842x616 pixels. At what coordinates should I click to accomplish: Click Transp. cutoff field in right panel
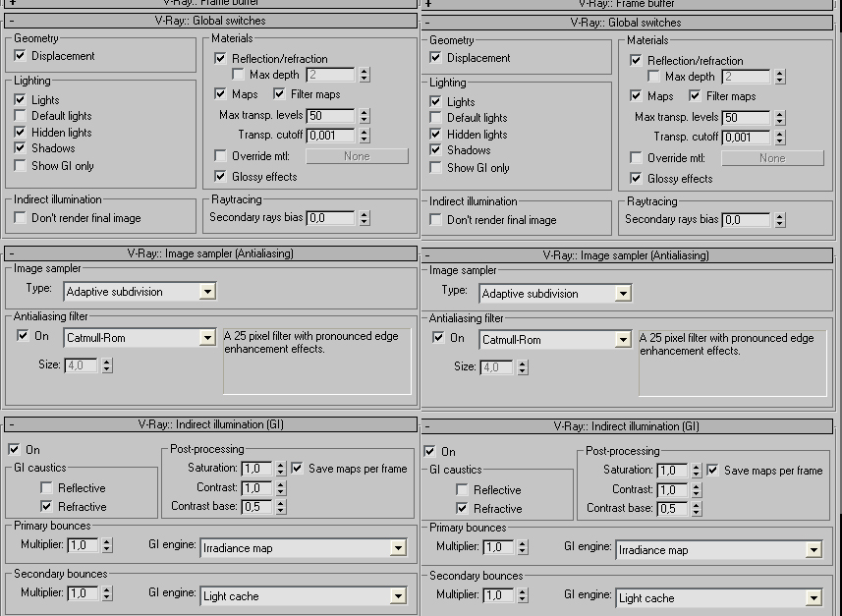(747, 138)
